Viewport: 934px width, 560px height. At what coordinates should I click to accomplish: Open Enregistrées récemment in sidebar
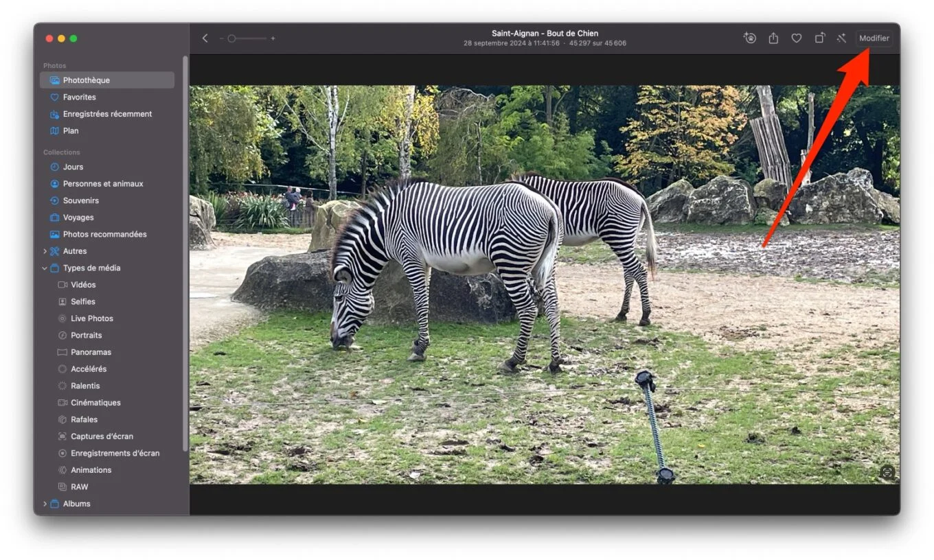click(x=107, y=114)
